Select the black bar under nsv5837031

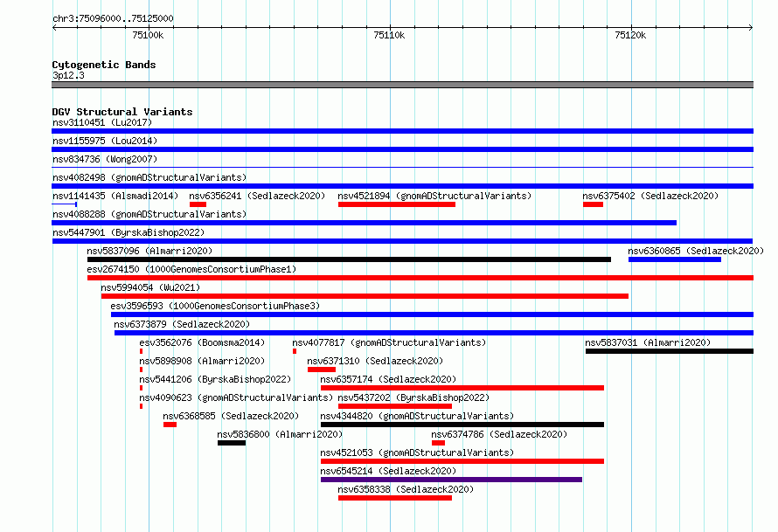pos(670,351)
